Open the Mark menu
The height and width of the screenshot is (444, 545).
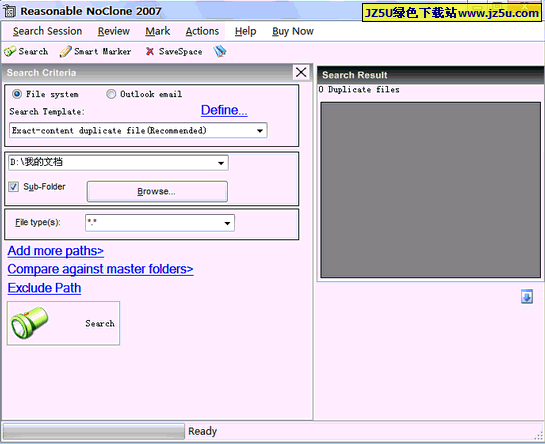pyautogui.click(x=157, y=31)
